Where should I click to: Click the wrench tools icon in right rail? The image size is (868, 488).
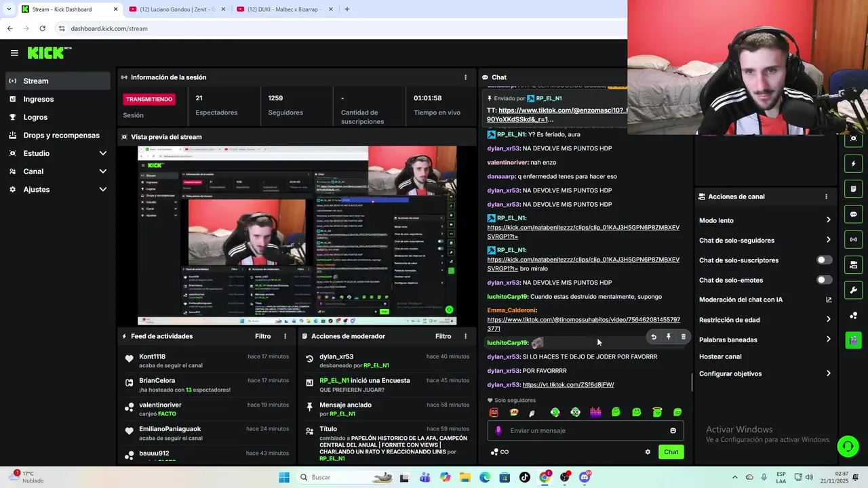point(853,290)
